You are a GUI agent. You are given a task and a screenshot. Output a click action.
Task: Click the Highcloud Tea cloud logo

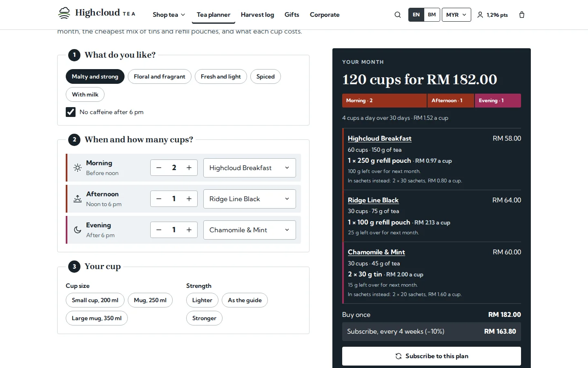click(x=64, y=13)
